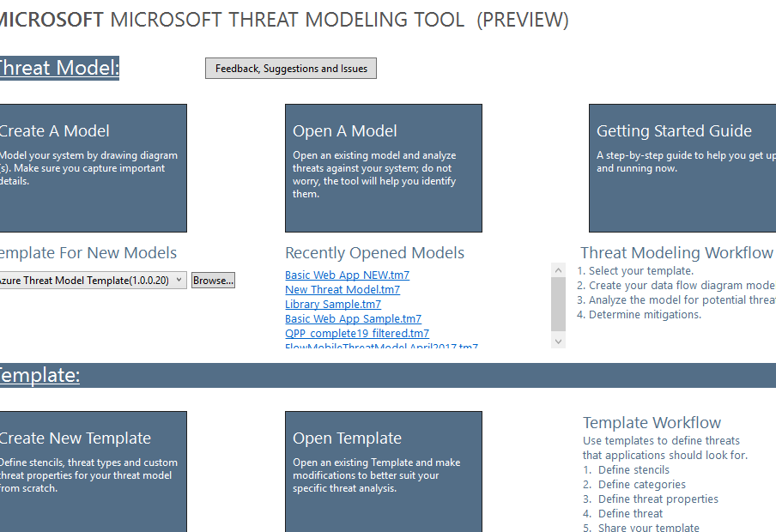Click the Template Workflow heading
Image resolution: width=776 pixels, height=532 pixels.
(x=652, y=423)
